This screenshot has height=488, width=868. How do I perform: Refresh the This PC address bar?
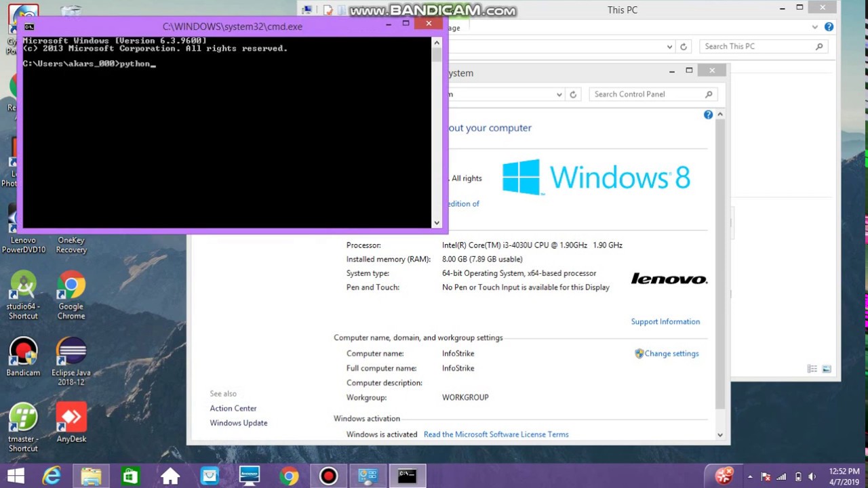[x=684, y=46]
